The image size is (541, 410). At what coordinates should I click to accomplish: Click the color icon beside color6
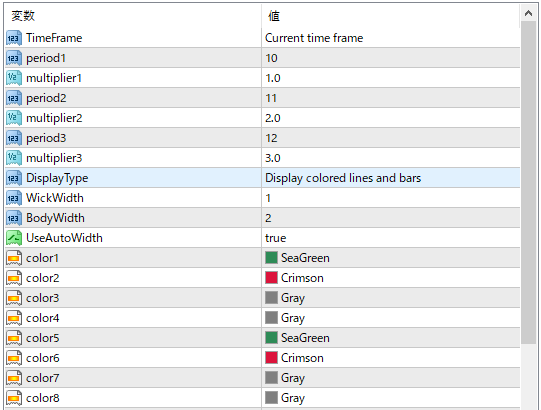14,358
